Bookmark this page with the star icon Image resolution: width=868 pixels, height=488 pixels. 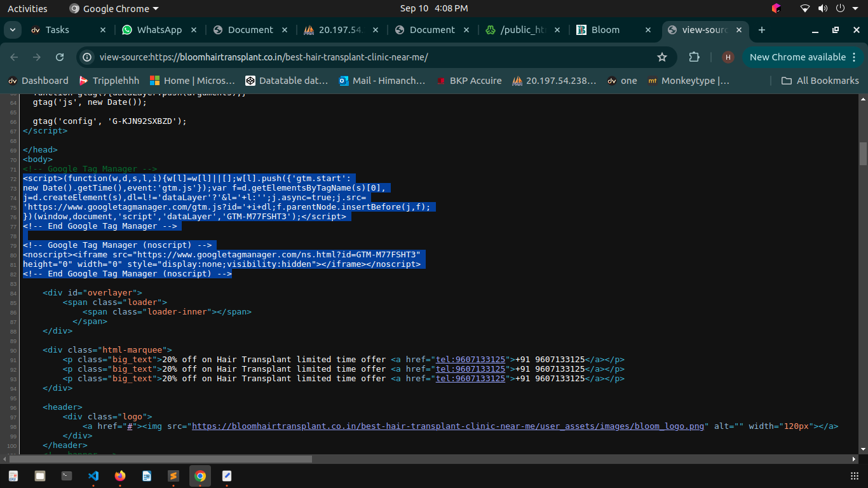point(662,57)
